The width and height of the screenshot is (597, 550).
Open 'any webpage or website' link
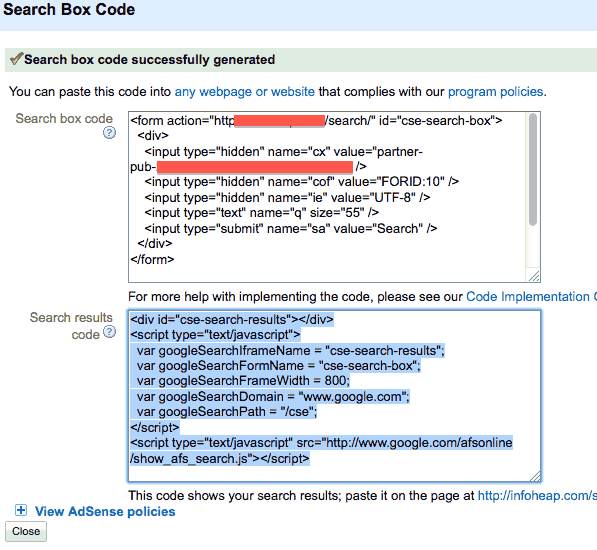pyautogui.click(x=244, y=92)
